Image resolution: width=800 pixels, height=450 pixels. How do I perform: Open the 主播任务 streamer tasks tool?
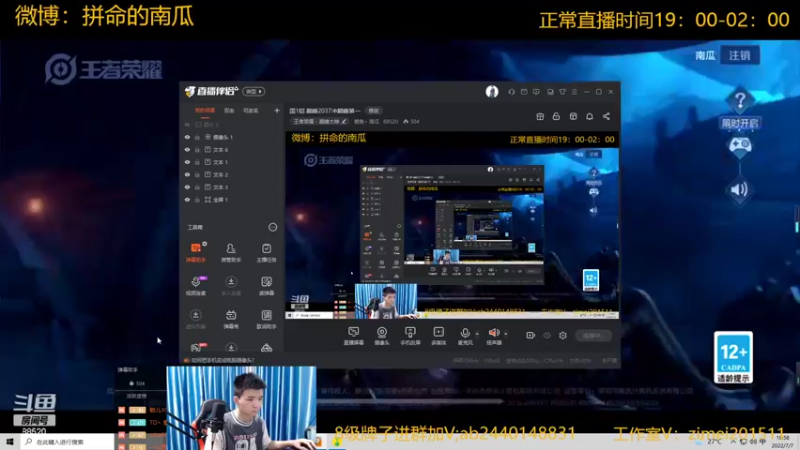pyautogui.click(x=266, y=253)
